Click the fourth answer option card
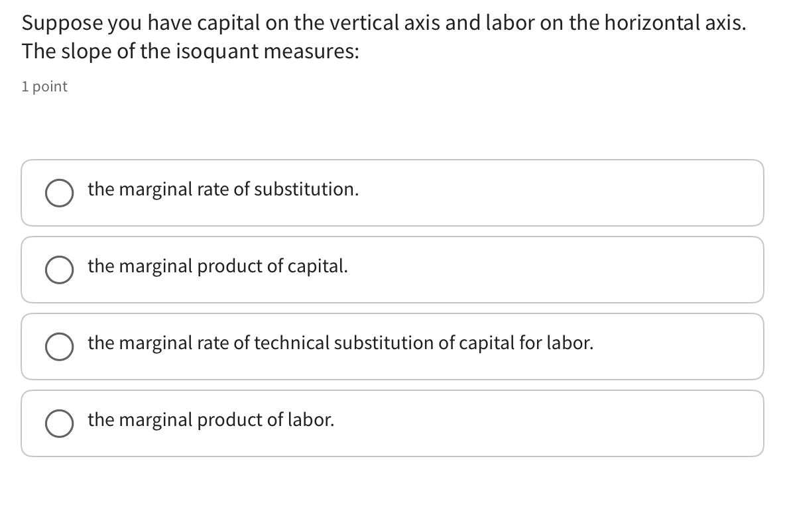This screenshot has height=532, width=785. click(x=392, y=423)
